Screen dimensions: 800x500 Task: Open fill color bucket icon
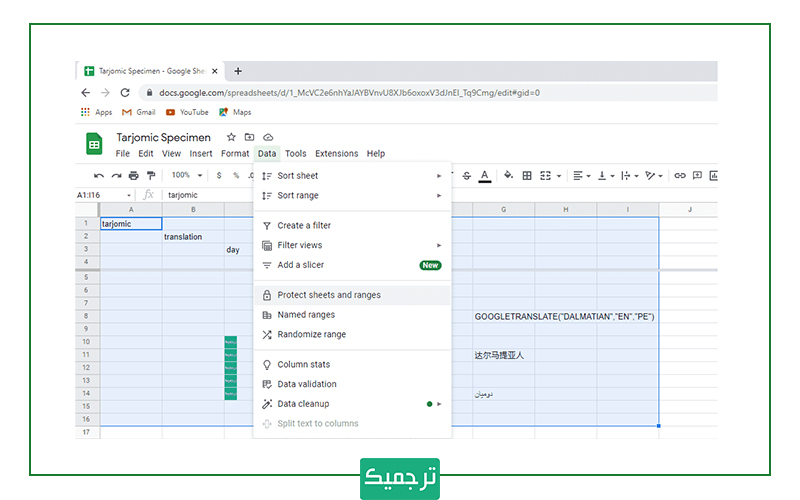tap(508, 176)
